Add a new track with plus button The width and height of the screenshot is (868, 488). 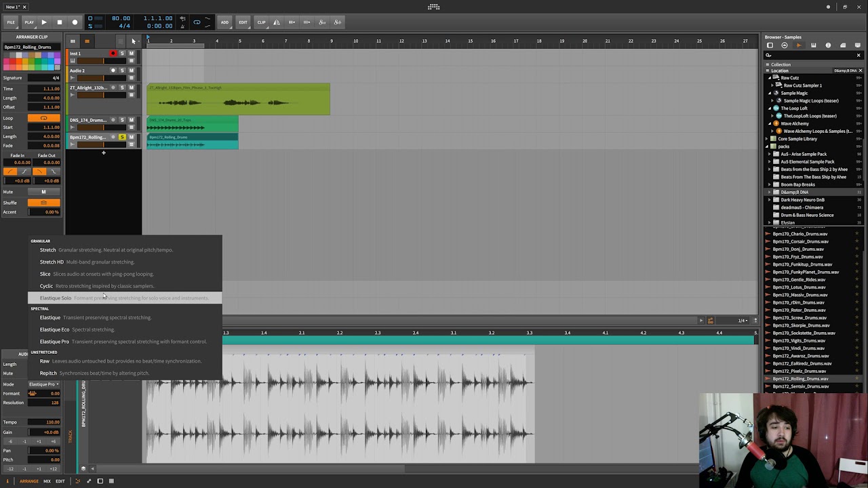point(104,152)
